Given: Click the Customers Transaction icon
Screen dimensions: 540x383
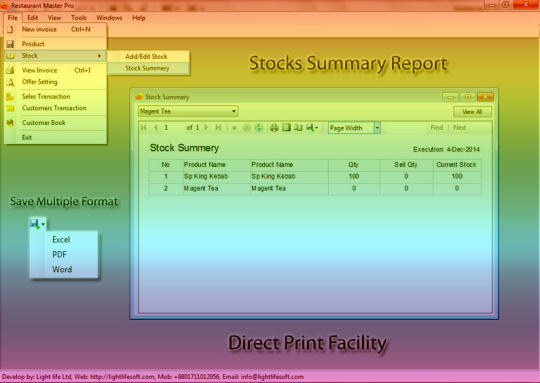Looking at the screenshot, I should [x=10, y=108].
